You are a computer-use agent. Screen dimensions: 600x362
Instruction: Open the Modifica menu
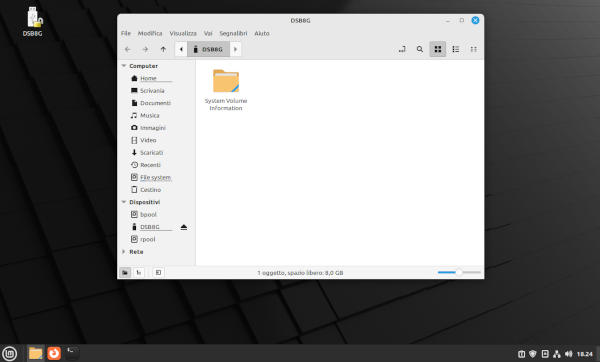coord(150,33)
